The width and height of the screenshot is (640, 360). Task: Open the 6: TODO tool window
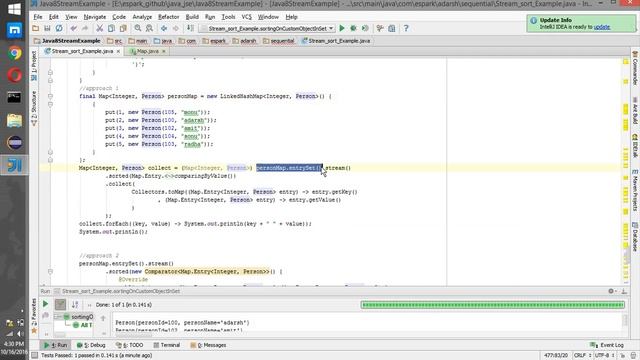click(x=129, y=345)
